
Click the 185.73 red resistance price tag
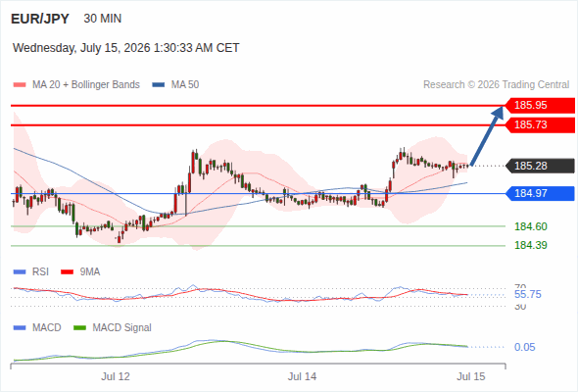click(x=540, y=125)
